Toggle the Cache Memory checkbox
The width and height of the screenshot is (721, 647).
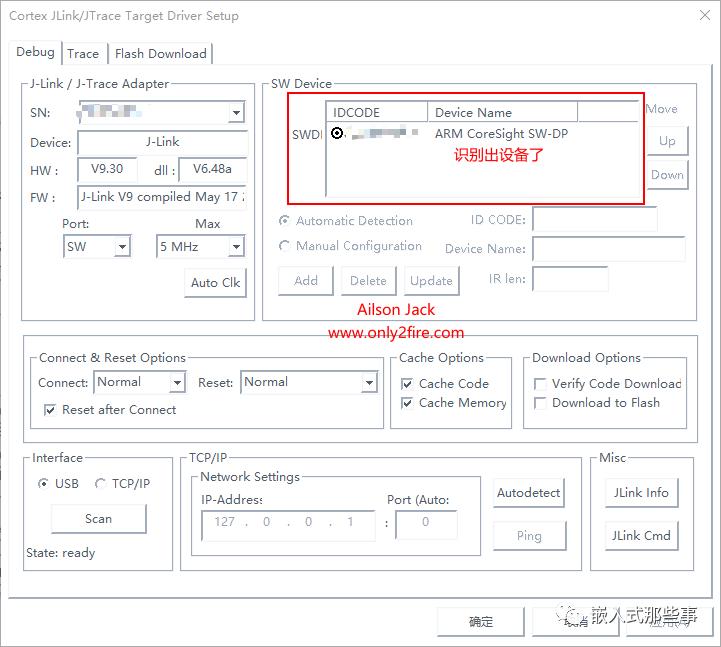pos(407,403)
